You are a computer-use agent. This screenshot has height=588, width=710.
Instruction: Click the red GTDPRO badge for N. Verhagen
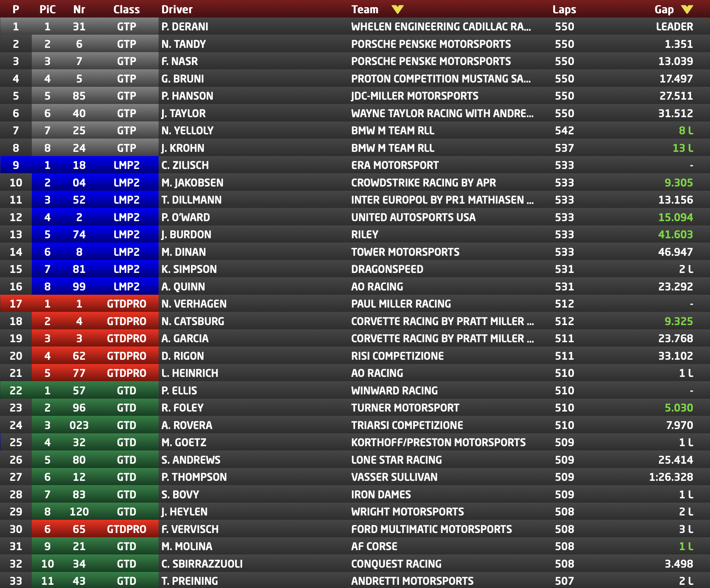[x=126, y=304]
